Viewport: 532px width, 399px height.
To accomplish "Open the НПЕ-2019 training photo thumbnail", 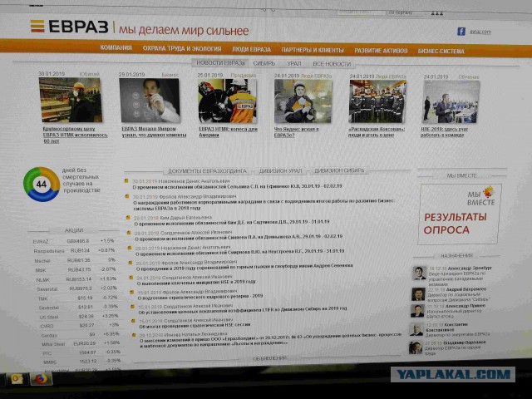I will 451,101.
